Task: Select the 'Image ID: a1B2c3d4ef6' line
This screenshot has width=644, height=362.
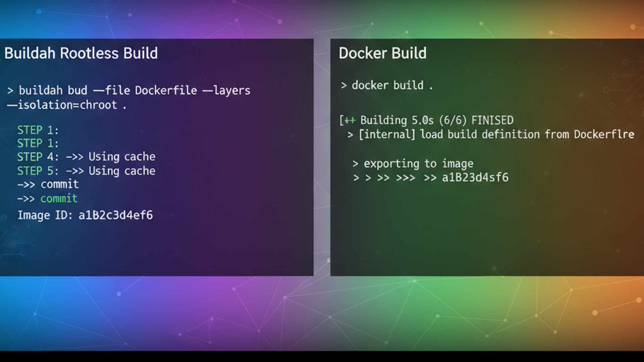Action: click(85, 215)
